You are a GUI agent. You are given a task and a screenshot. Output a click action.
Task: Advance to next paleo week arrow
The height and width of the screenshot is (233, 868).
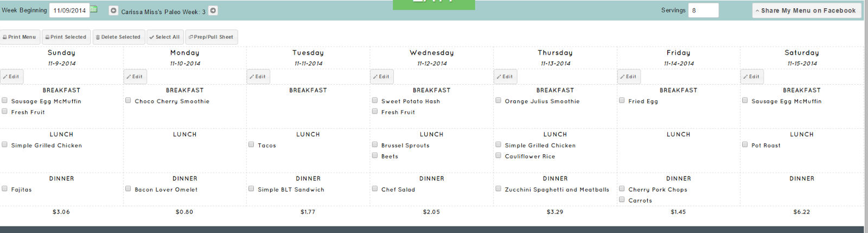(213, 10)
